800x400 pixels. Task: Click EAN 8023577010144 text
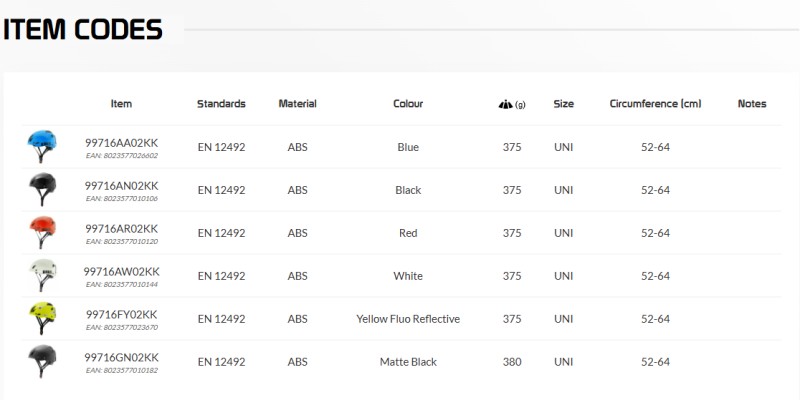click(121, 284)
